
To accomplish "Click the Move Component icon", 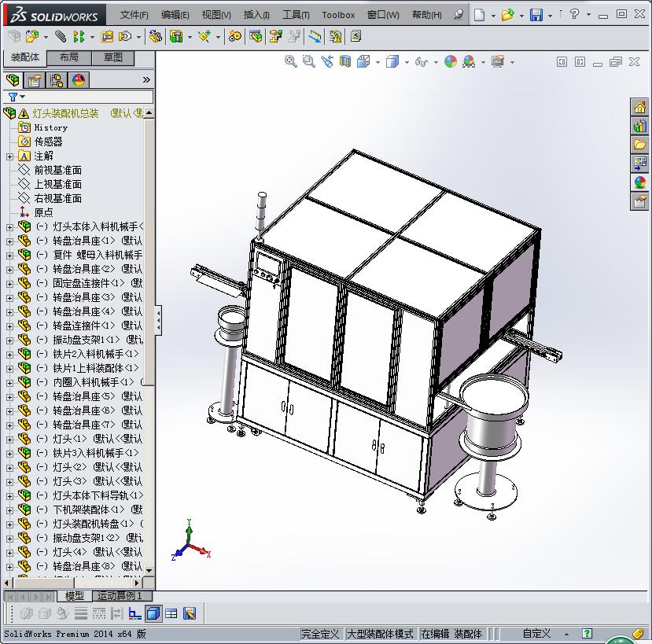I will (x=125, y=37).
